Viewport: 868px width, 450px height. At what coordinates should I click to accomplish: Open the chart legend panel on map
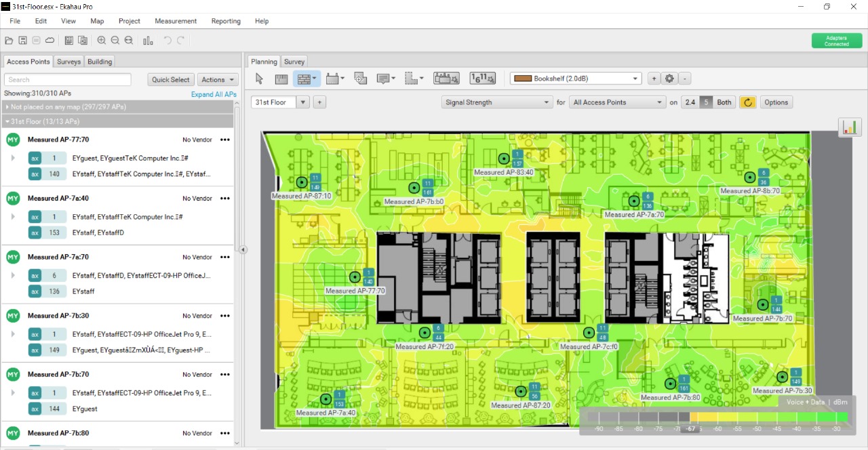coord(850,127)
